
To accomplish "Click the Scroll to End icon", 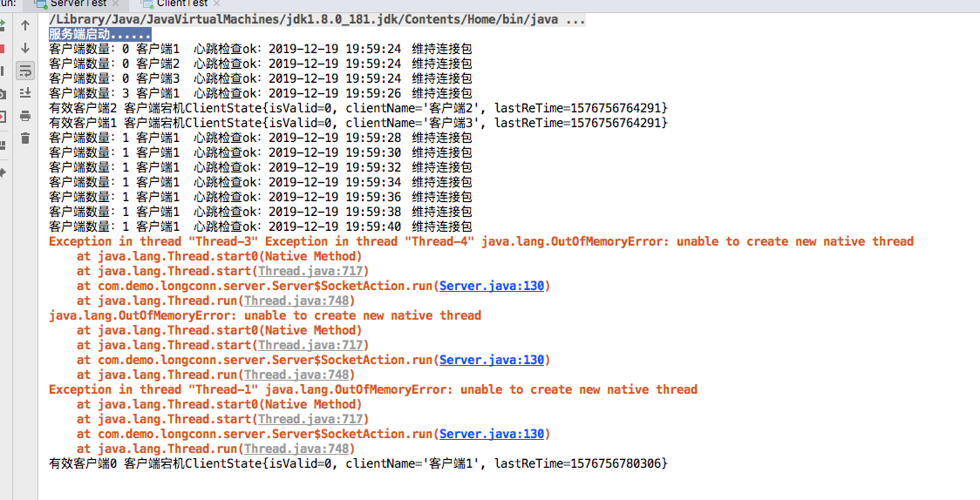I will [25, 93].
